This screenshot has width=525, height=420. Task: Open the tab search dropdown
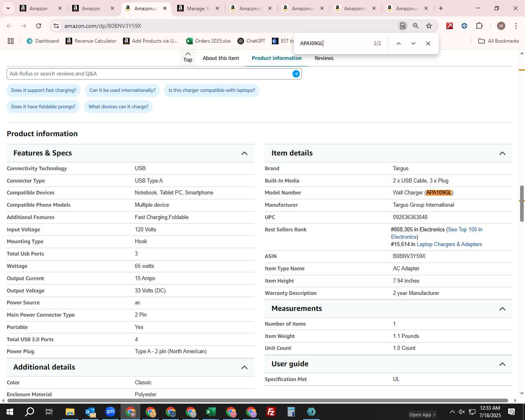(x=8, y=8)
